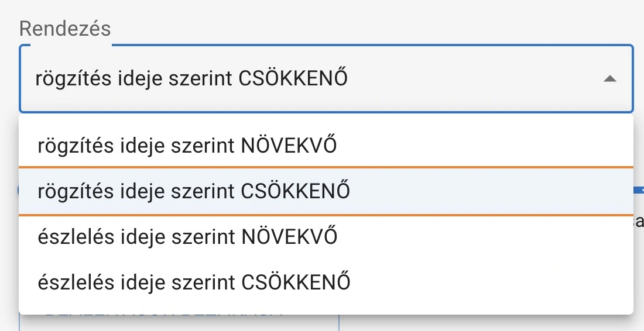Click the up-pointing triangle icon in Rendezés
Screen dimensions: 644x331
tap(609, 78)
